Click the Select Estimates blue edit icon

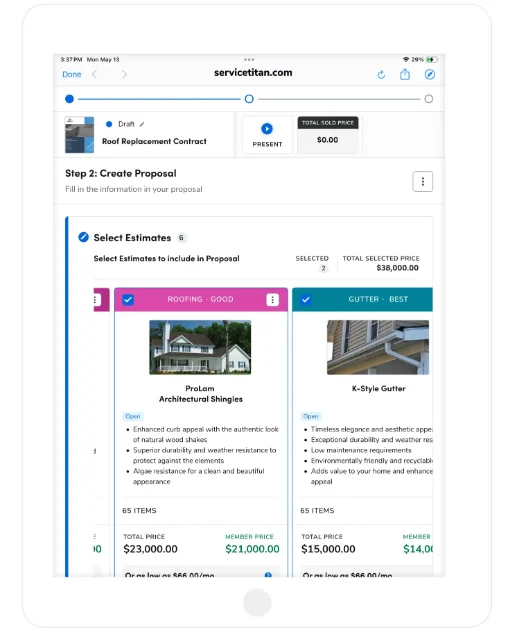84,237
